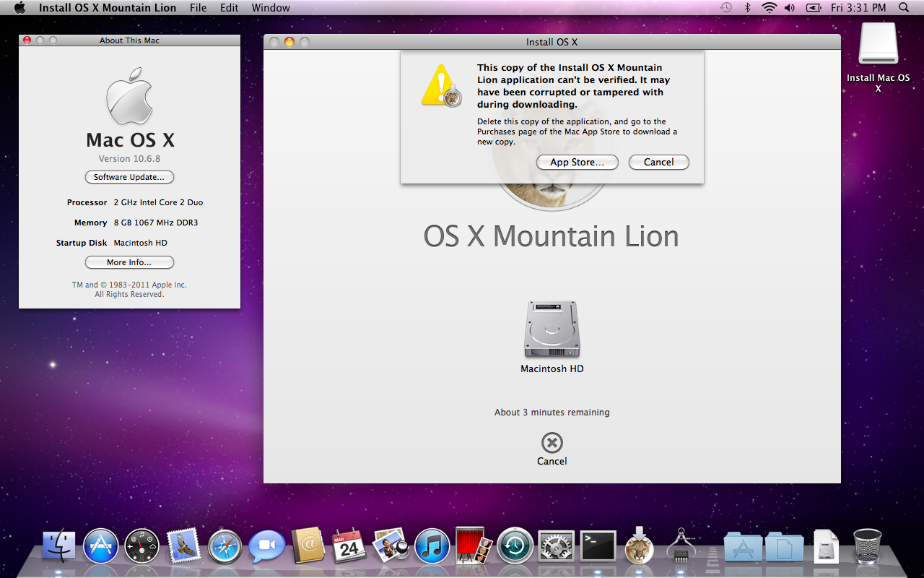
Task: Open the Bluetooth menu bar icon
Action: coord(748,8)
